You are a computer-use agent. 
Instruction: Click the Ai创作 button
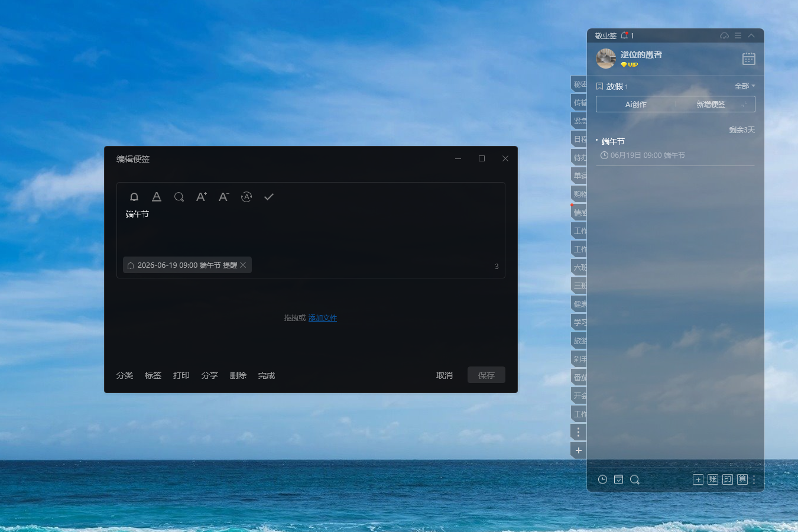click(x=636, y=104)
